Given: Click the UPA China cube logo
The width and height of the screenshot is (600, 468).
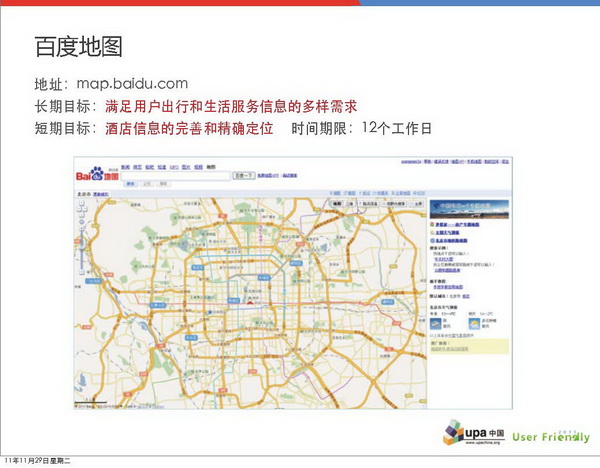Looking at the screenshot, I should coord(454,432).
